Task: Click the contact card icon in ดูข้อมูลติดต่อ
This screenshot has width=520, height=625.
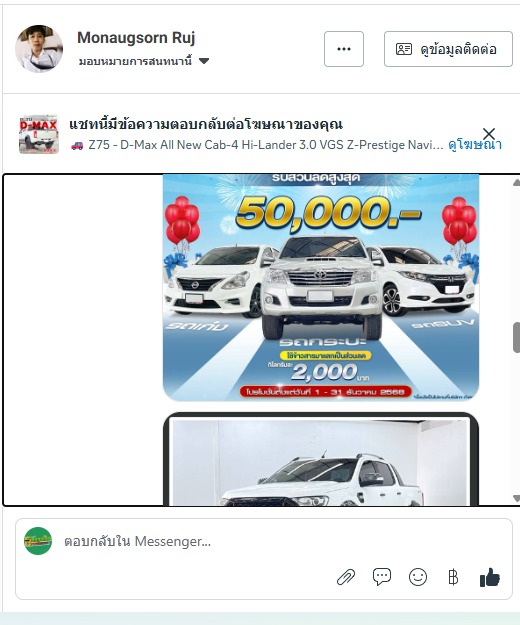Action: [404, 49]
